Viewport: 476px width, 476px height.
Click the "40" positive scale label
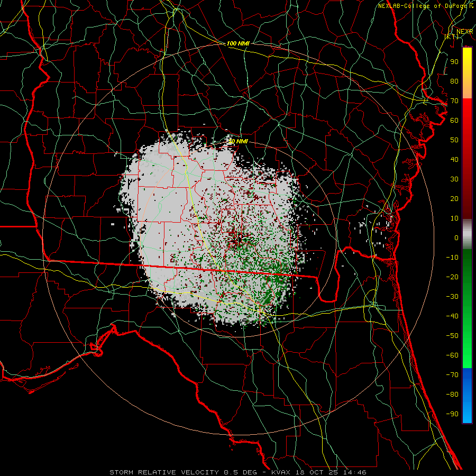click(454, 159)
